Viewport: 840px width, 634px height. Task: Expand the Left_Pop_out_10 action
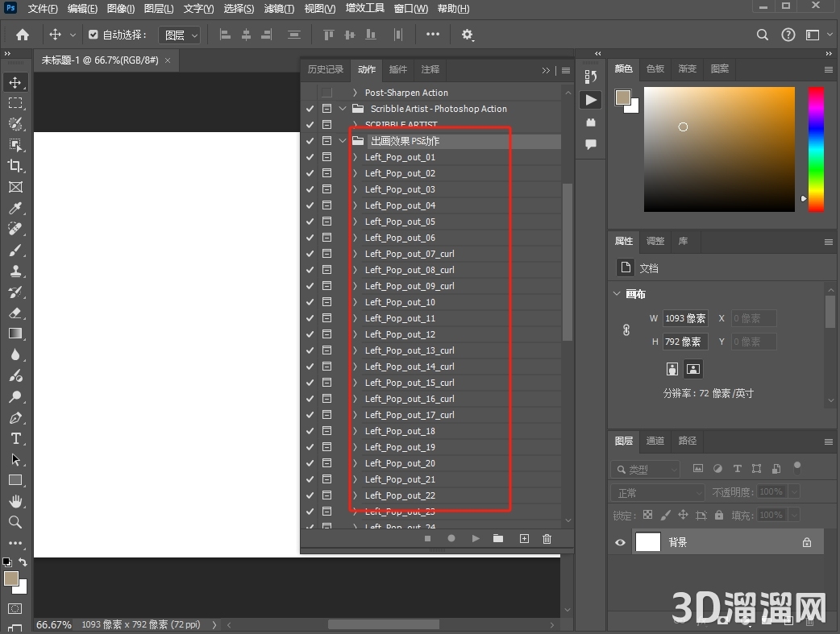355,302
